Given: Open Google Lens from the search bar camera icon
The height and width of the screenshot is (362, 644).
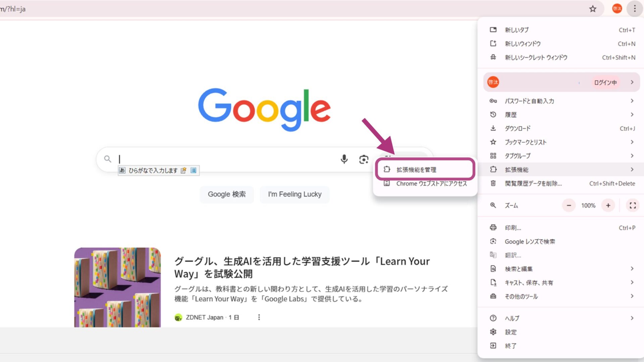Looking at the screenshot, I should (x=364, y=160).
